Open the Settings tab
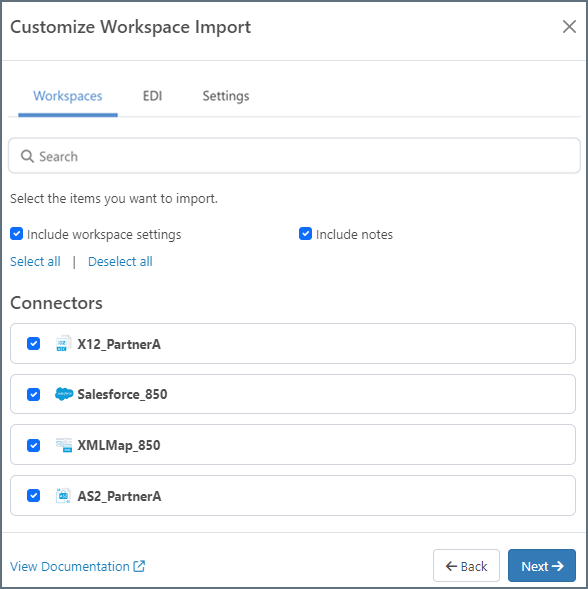The width and height of the screenshot is (588, 589). point(226,96)
